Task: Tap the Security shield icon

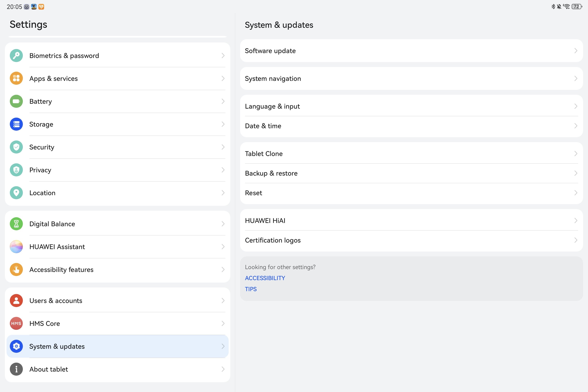Action: tap(16, 147)
